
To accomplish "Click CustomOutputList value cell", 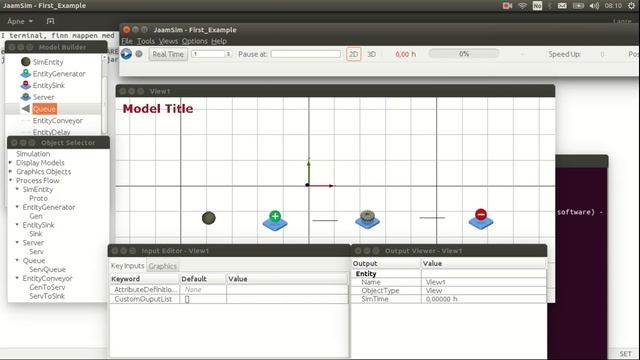I will (287, 299).
